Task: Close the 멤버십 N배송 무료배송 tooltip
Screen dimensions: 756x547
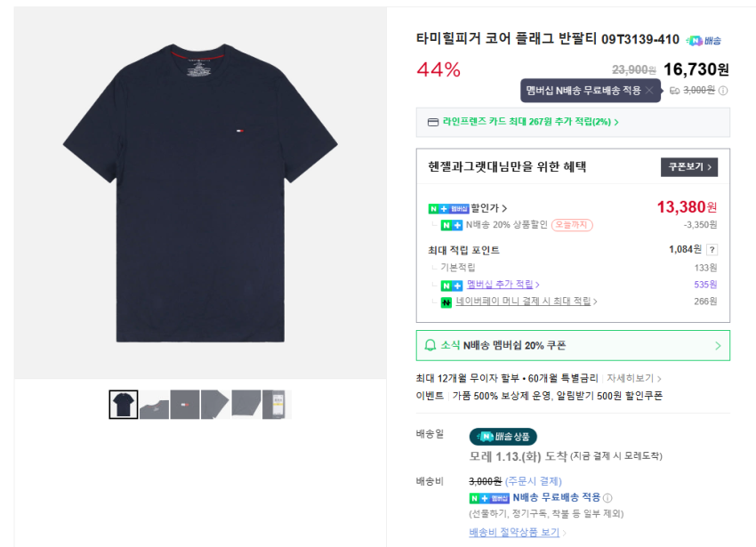Action: coord(649,91)
